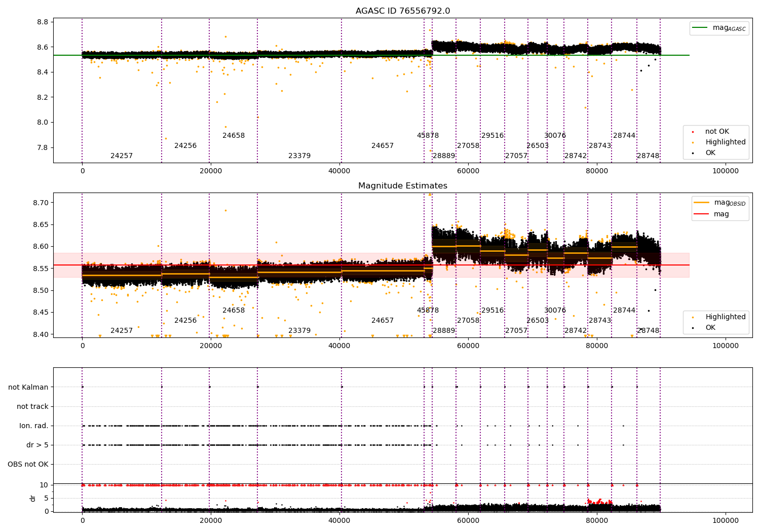Click y-axis tick 8.8 on top plot

tap(43, 22)
